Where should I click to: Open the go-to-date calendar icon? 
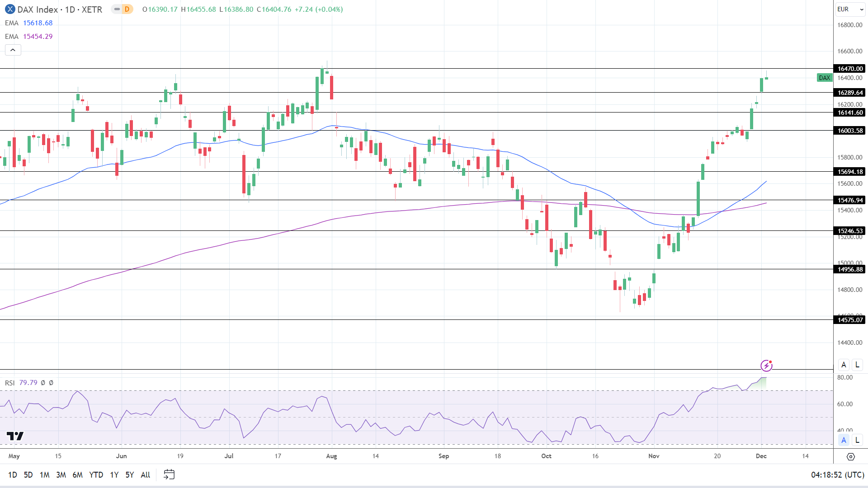(169, 474)
